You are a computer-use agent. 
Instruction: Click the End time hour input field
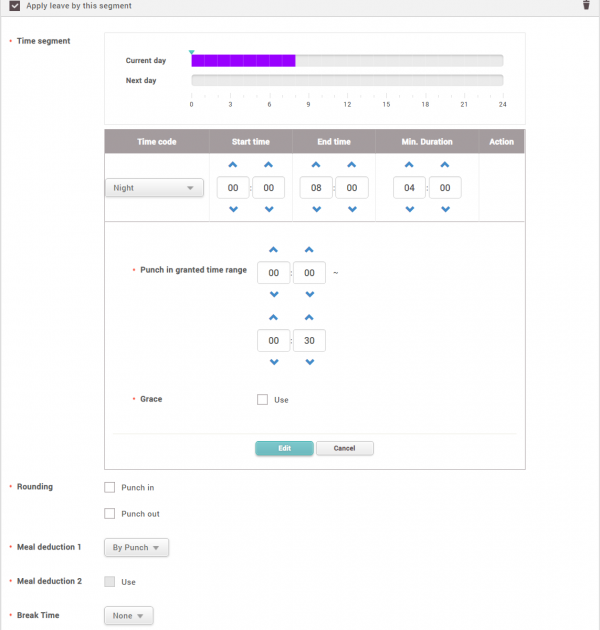[316, 187]
